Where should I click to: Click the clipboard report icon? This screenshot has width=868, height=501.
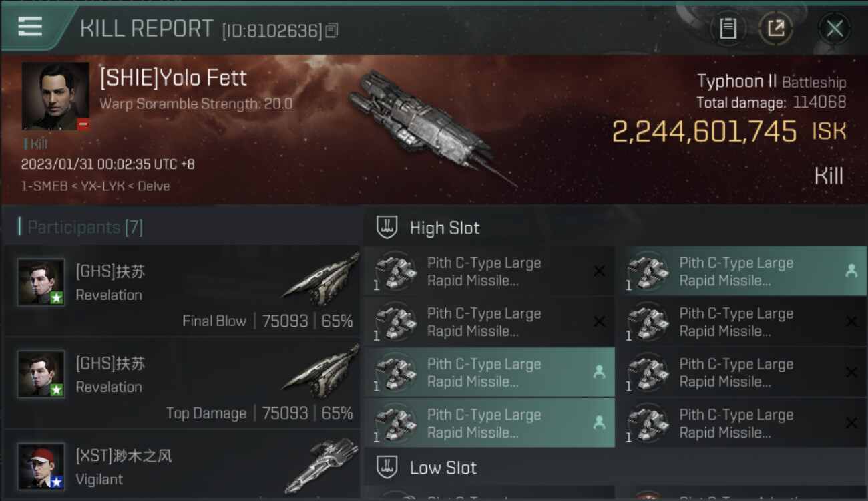(x=728, y=29)
